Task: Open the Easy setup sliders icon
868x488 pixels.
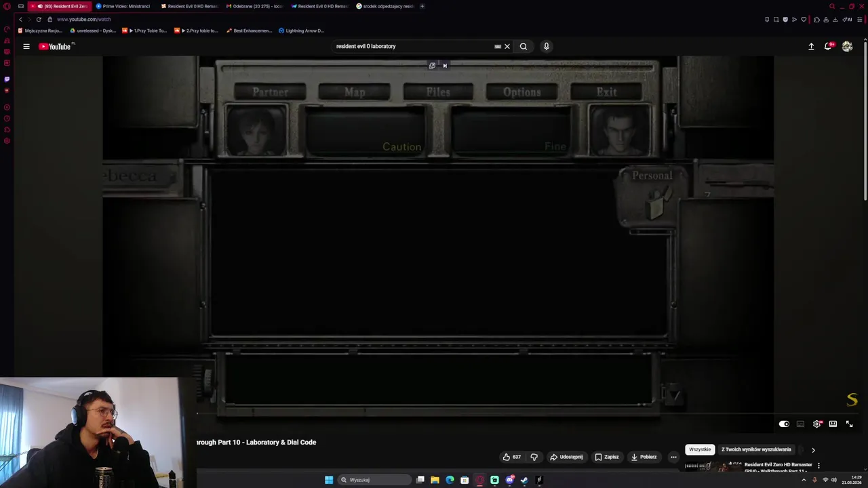Action: 861,19
